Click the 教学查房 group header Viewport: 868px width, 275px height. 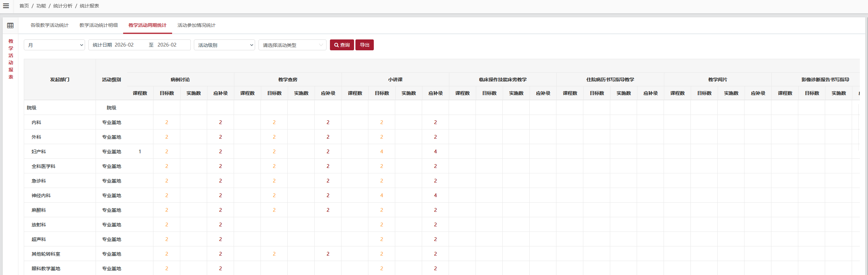pos(288,80)
